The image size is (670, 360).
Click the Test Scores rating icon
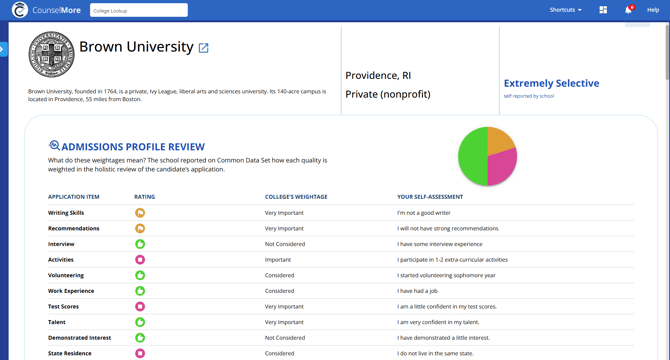click(140, 306)
